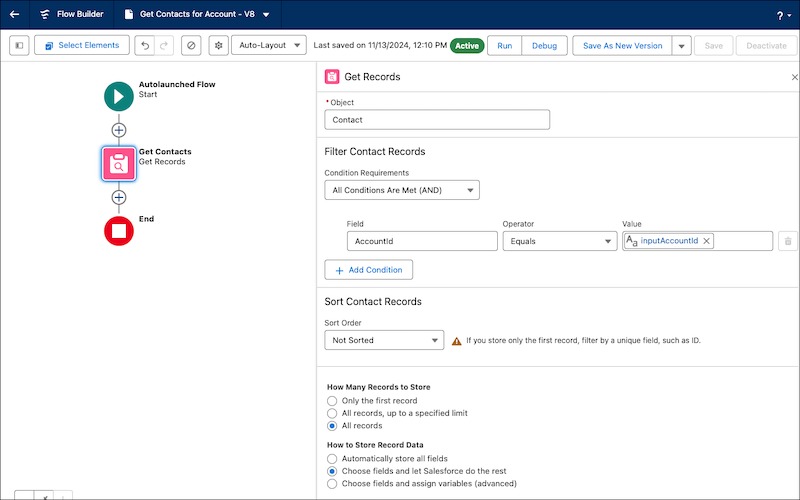Screen dimensions: 800x500
Task: Click the undo arrow icon
Action: point(145,45)
